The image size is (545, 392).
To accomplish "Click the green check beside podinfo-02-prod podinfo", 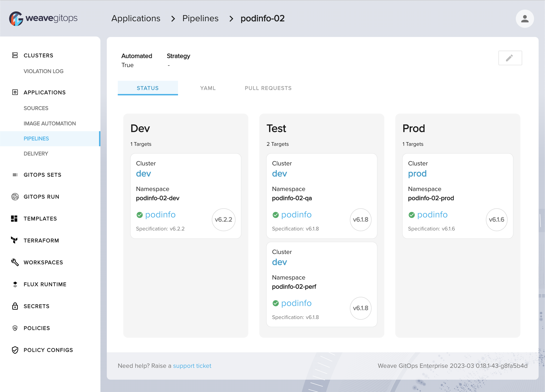I will 412,215.
